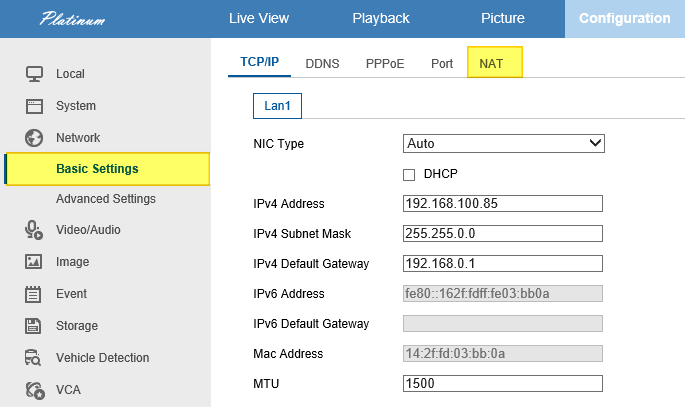Click the Video/Audio microphone icon
The height and width of the screenshot is (407, 685).
point(35,230)
